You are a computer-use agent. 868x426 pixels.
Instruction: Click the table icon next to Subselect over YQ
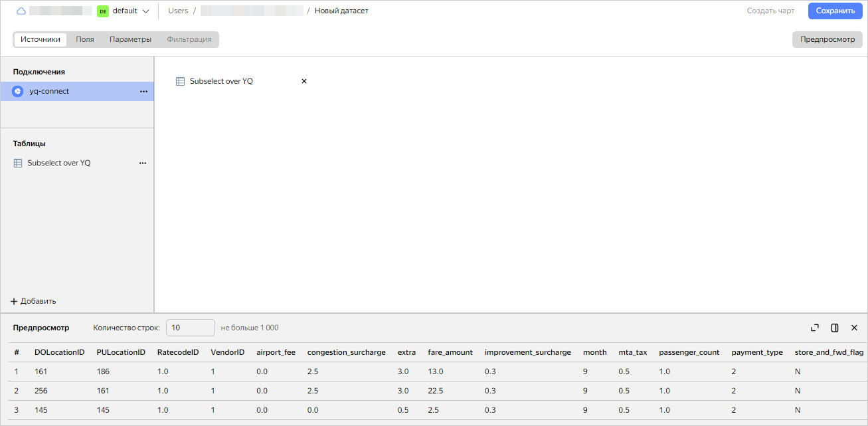point(179,80)
